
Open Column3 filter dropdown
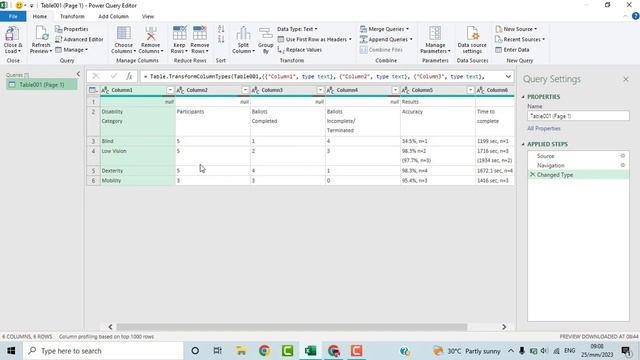point(320,90)
